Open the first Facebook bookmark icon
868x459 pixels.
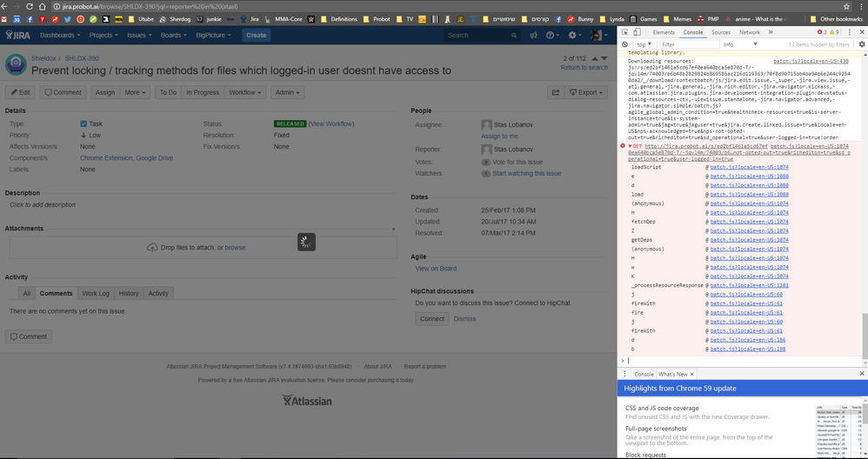(30, 19)
